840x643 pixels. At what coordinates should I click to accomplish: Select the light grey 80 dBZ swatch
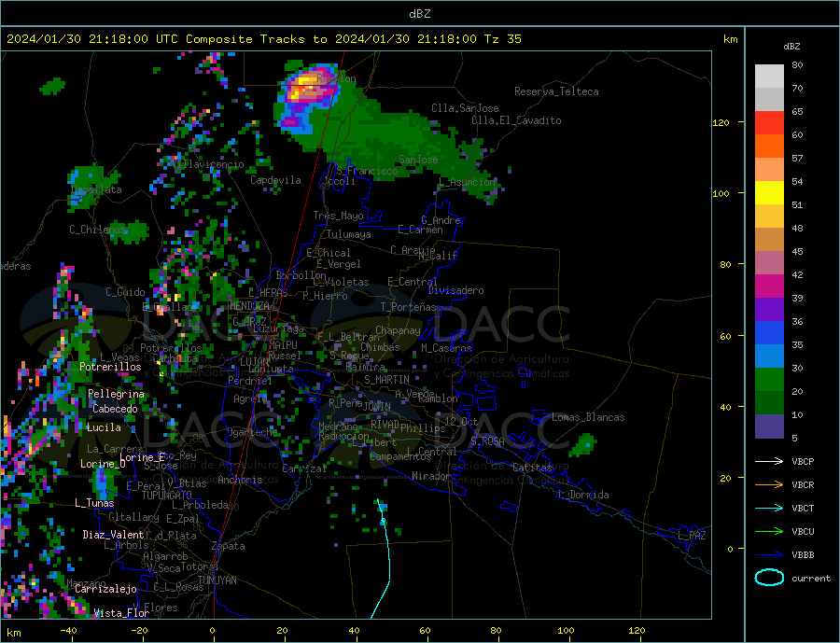(769, 77)
